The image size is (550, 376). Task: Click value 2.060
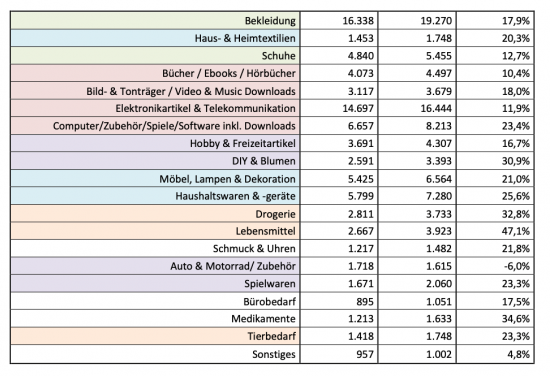(439, 284)
